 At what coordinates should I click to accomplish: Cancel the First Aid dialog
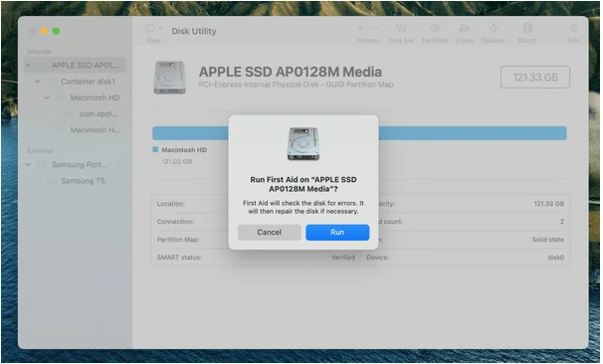(x=270, y=232)
